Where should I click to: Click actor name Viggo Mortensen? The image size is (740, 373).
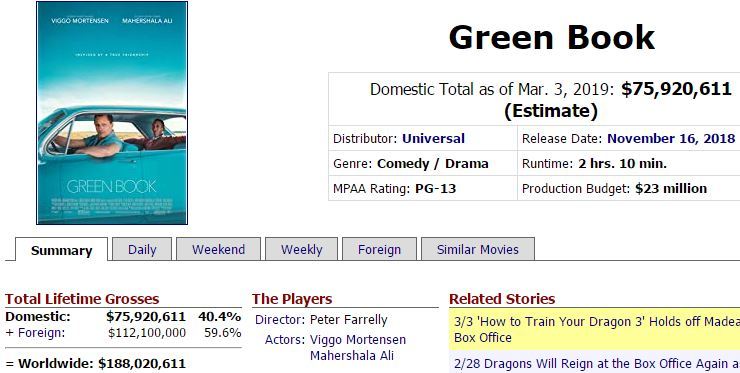point(358,339)
